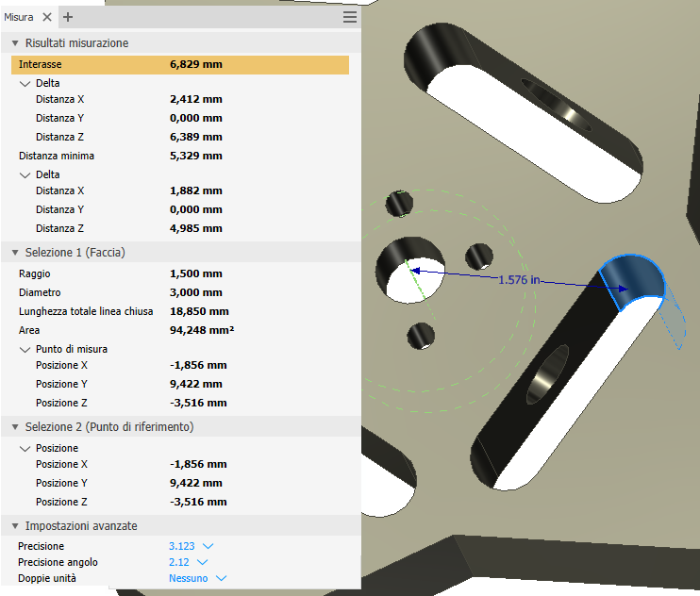Collapse the Posizione group
This screenshot has width=700, height=596.
25,448
